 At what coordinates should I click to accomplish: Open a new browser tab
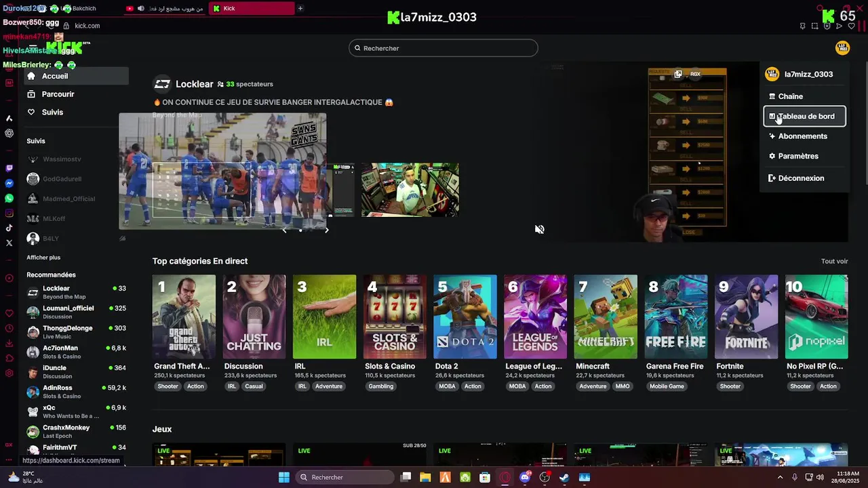coord(300,9)
